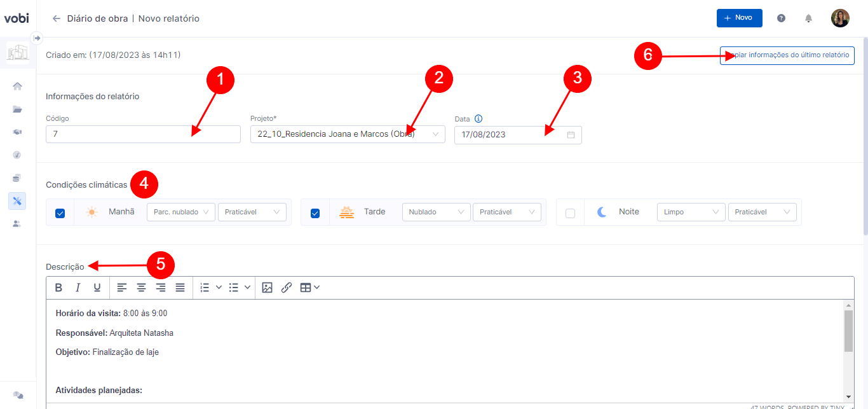Image resolution: width=868 pixels, height=409 pixels.
Task: Open the coins stack icon in sidebar
Action: pyautogui.click(x=18, y=178)
